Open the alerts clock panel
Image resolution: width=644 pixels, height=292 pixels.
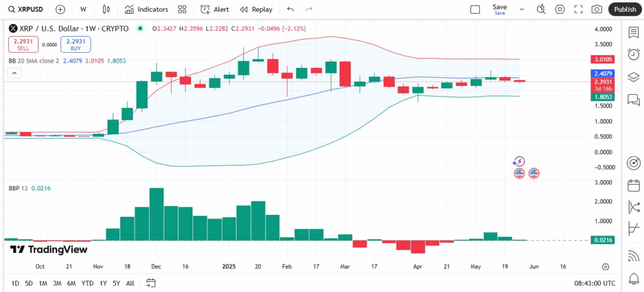[x=633, y=54]
